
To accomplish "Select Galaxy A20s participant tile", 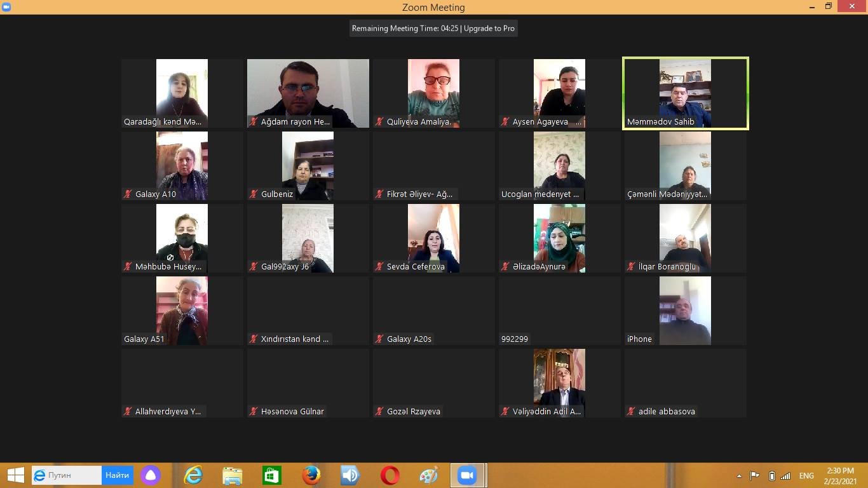I will click(x=434, y=311).
